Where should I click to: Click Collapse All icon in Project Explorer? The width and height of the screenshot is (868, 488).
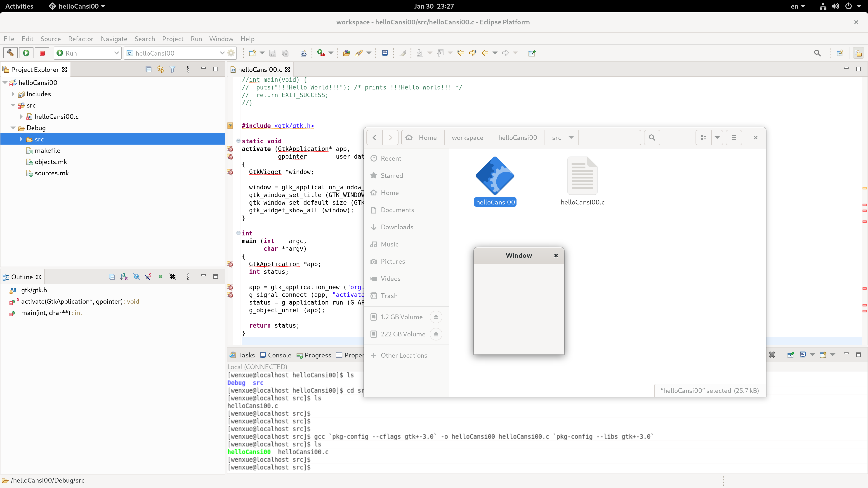pyautogui.click(x=148, y=69)
